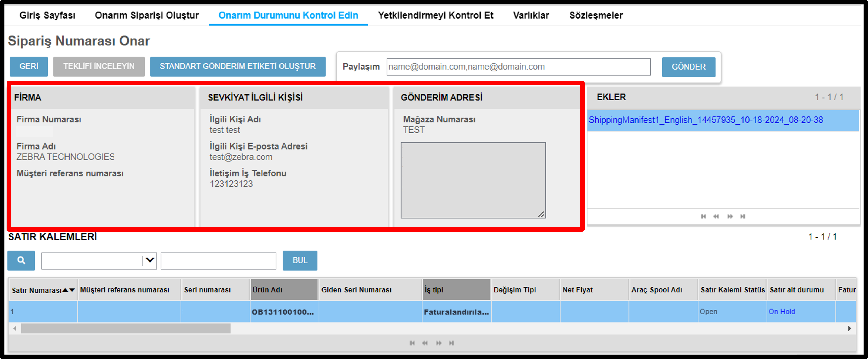Click ZEBRA TECHNOLOGIES company name
Image resolution: width=868 pixels, height=359 pixels.
(65, 157)
